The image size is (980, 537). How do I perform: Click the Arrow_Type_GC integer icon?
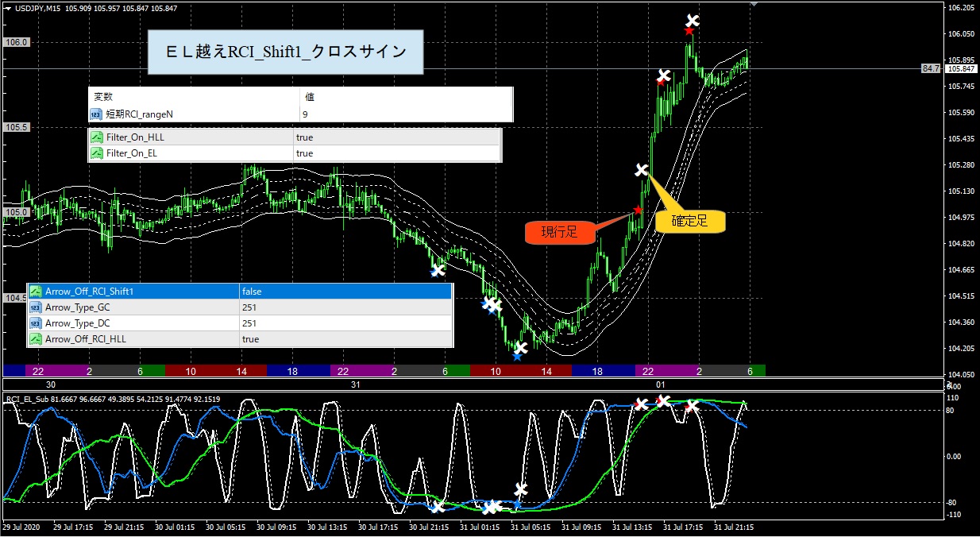(36, 307)
